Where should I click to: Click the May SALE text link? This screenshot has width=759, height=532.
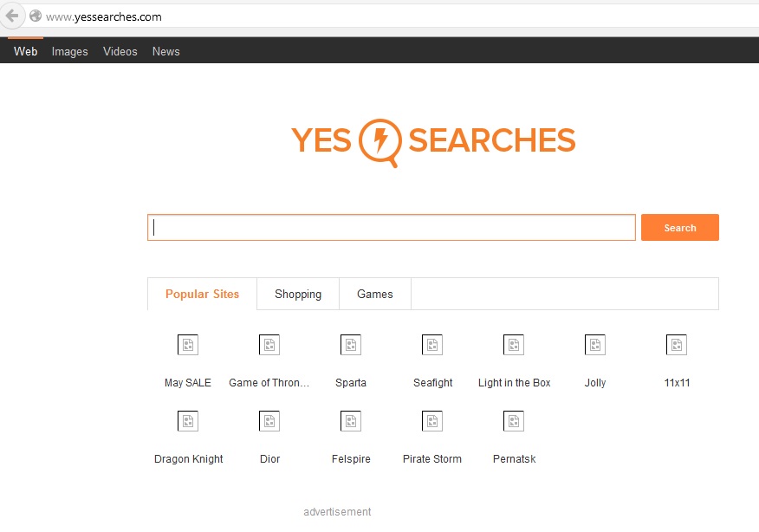tap(188, 383)
